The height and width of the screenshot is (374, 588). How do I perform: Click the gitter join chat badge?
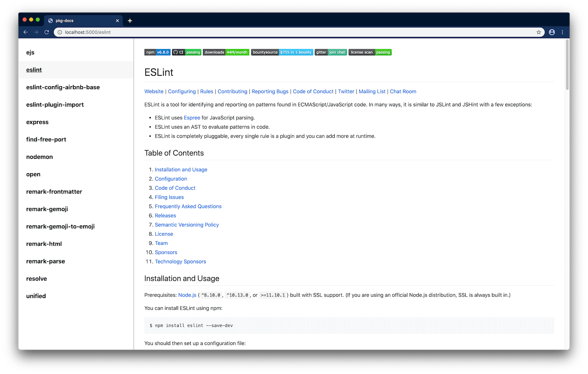click(331, 52)
